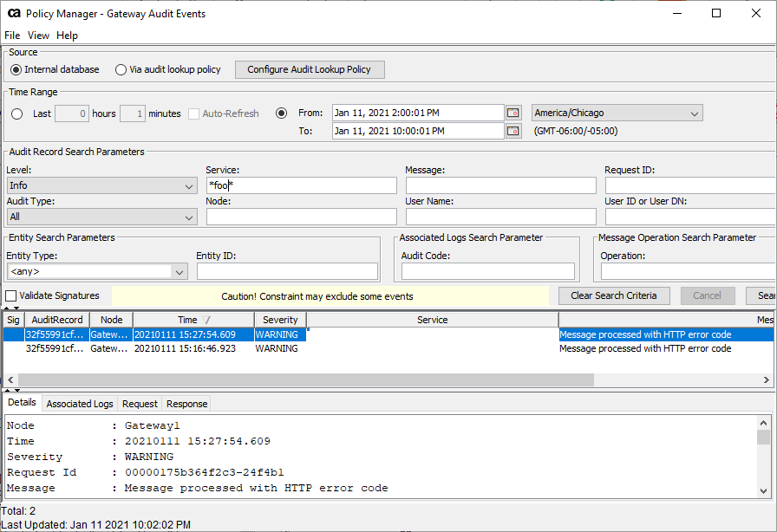
Task: Click the Message search field
Action: 501,185
